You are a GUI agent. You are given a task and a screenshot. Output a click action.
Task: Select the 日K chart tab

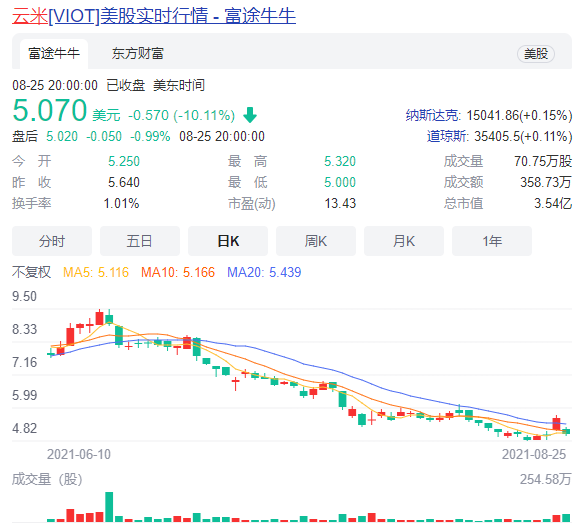coord(228,241)
